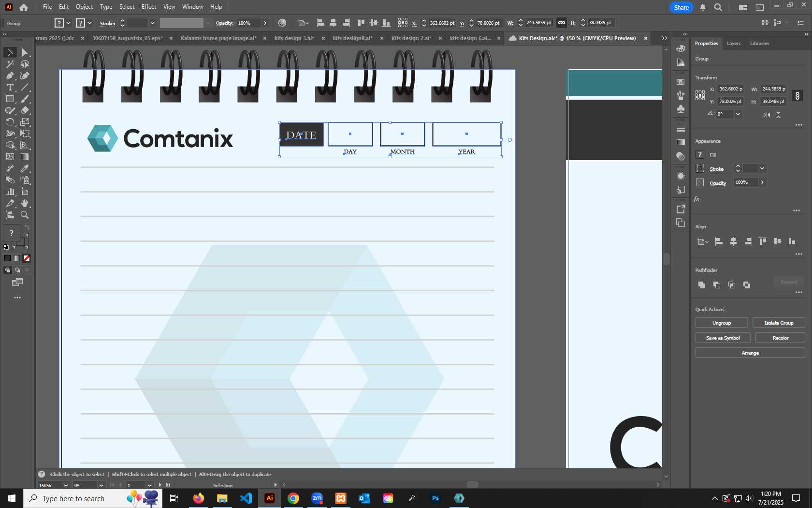Viewport: 812px width, 508px height.
Task: Click the Gradient swatch button in toolbar
Action: [x=17, y=258]
